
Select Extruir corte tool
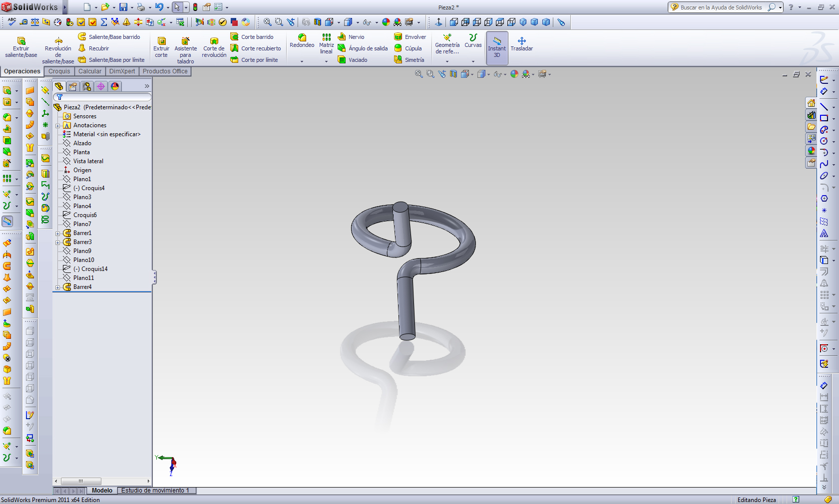[x=161, y=47]
